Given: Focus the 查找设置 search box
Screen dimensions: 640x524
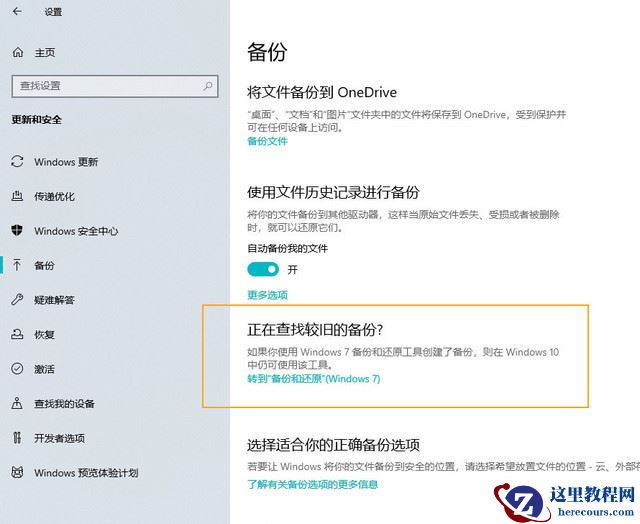Looking at the screenshot, I should click(x=115, y=86).
